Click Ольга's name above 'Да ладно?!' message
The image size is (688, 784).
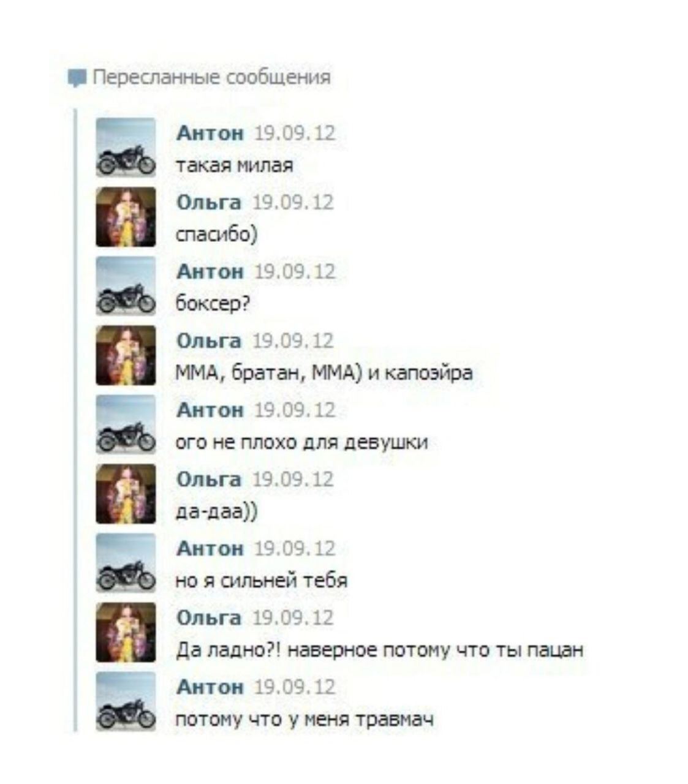(x=209, y=617)
